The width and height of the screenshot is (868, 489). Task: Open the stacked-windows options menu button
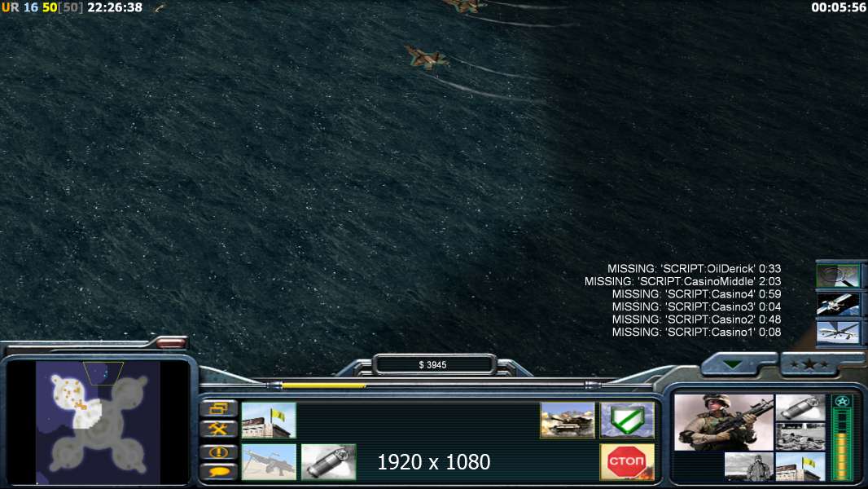[x=219, y=408]
